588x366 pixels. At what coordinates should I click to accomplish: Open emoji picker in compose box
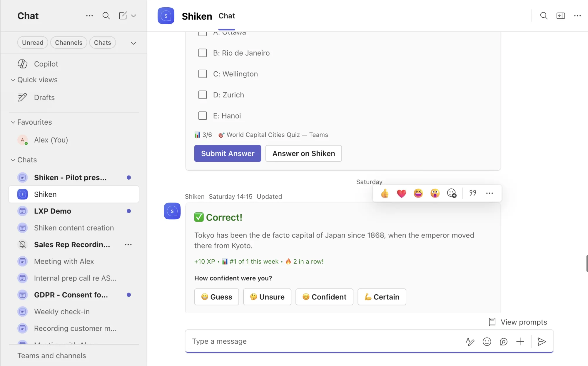coord(487,341)
